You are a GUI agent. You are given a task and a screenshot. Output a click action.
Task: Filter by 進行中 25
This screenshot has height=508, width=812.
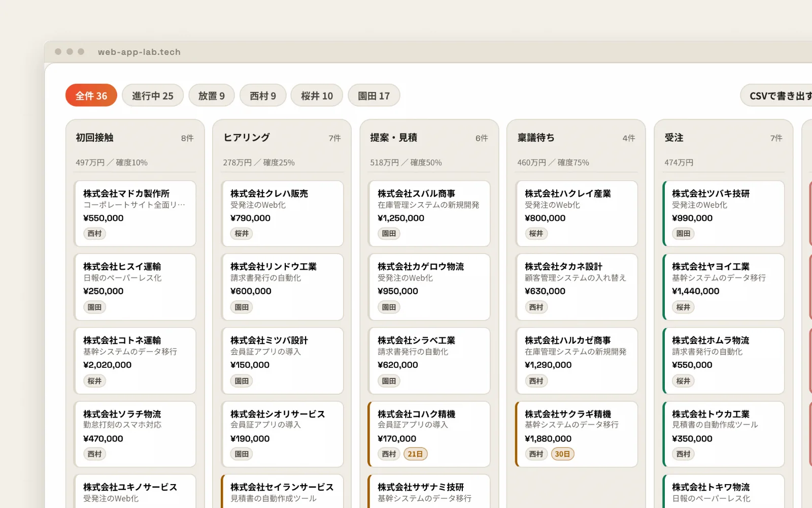click(153, 96)
